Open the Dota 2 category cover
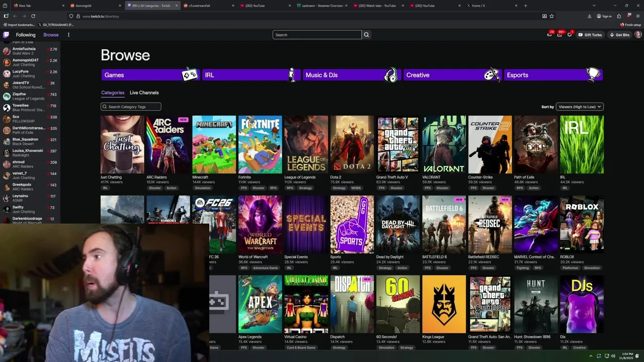The width and height of the screenshot is (644, 362). tap(352, 145)
